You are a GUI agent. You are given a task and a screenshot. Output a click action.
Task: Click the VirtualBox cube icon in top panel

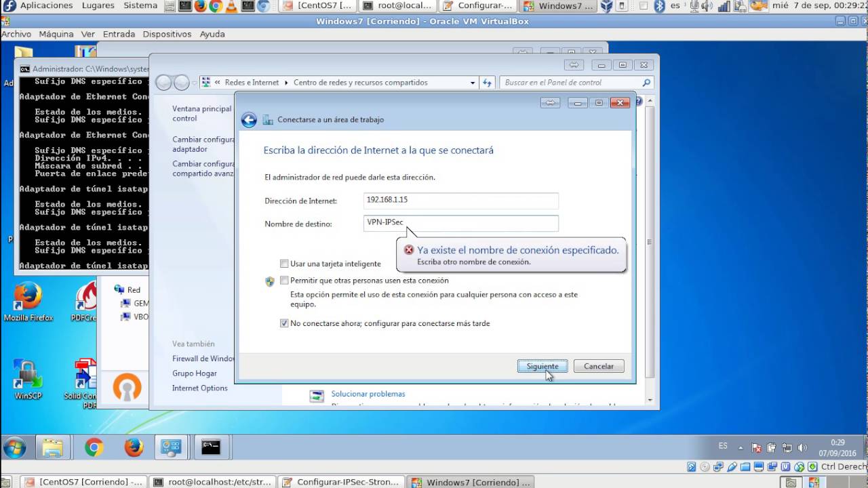point(607,6)
